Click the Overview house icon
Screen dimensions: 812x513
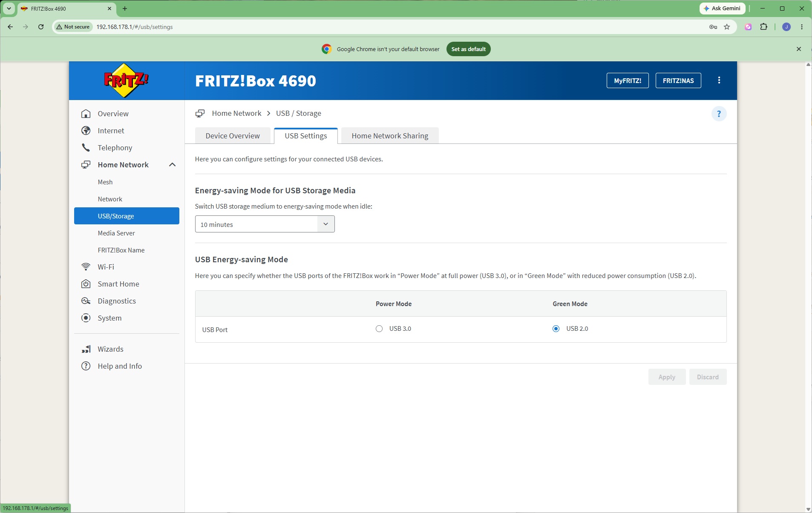tap(86, 114)
